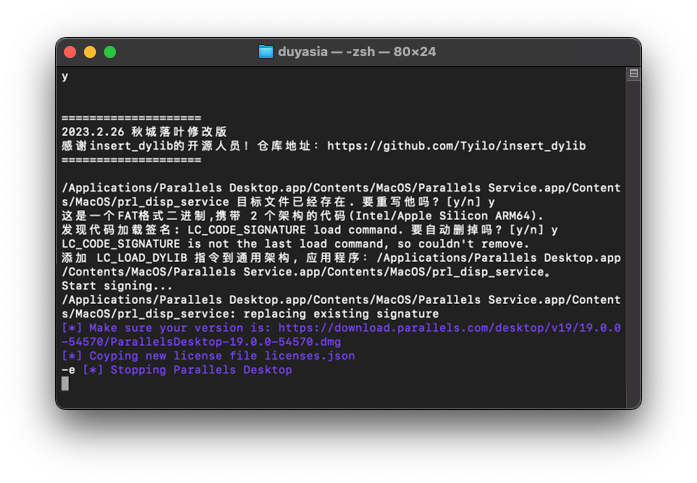697x483 pixels.
Task: Click "发现代码加载签名" line
Action: click(310, 230)
